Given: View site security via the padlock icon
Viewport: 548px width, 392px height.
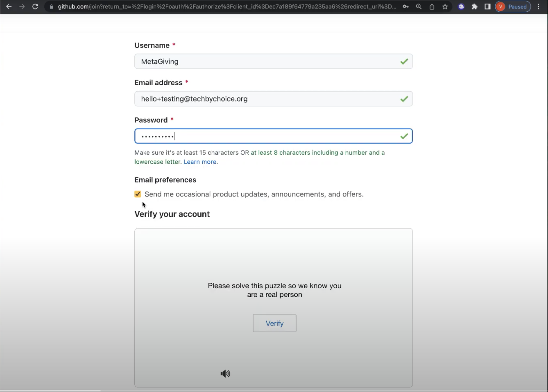Looking at the screenshot, I should click(x=51, y=6).
